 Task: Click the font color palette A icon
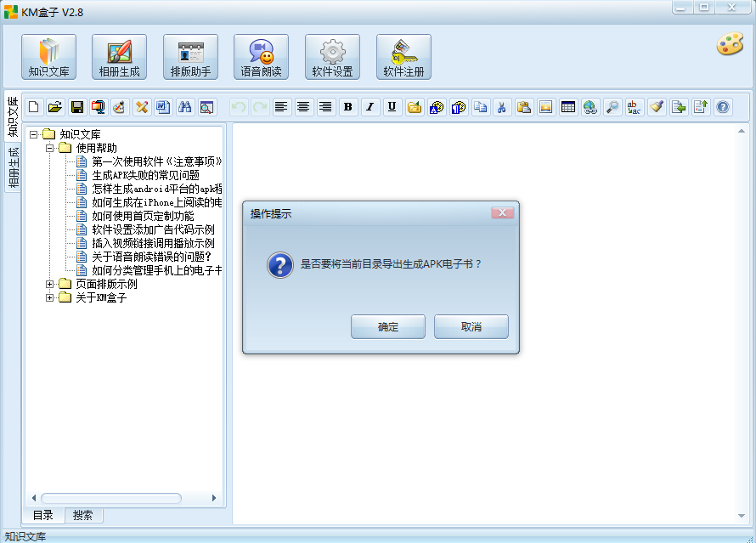pos(437,107)
